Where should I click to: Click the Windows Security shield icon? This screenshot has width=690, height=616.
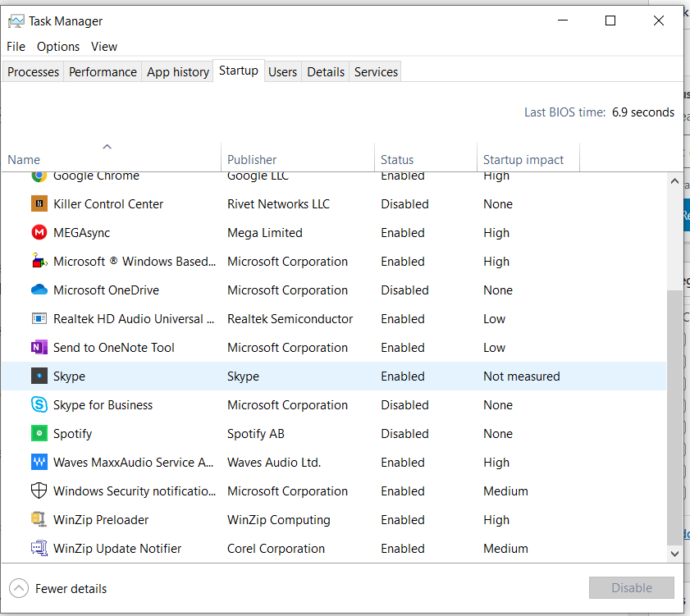pyautogui.click(x=39, y=491)
